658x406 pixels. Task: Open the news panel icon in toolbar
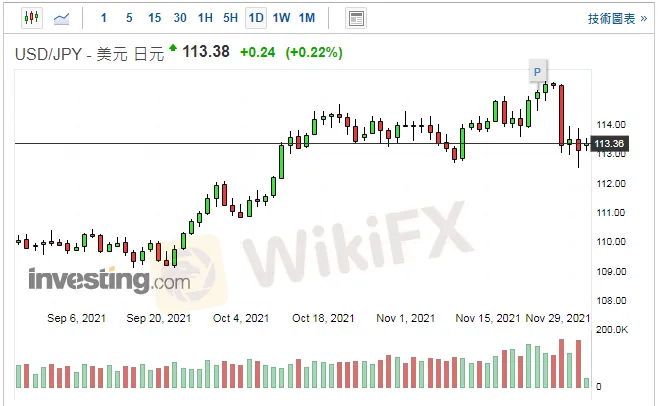(355, 18)
